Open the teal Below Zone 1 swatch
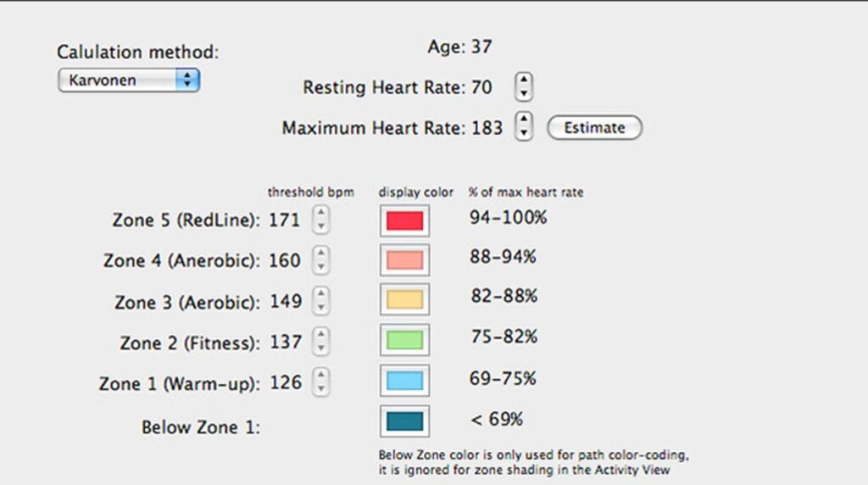The width and height of the screenshot is (868, 485). 404,421
